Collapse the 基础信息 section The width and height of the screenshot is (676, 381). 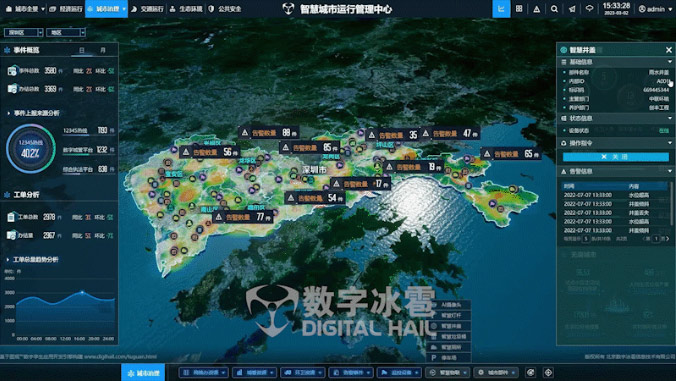(670, 62)
